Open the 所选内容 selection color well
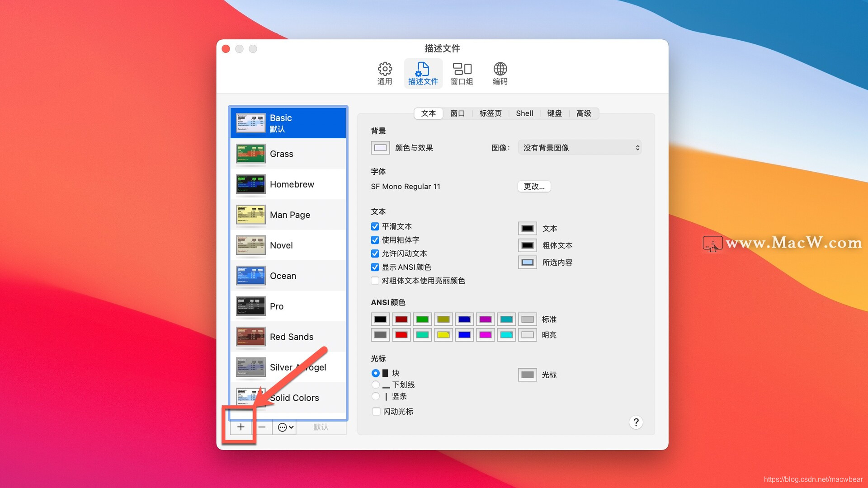This screenshot has height=488, width=868. [527, 262]
